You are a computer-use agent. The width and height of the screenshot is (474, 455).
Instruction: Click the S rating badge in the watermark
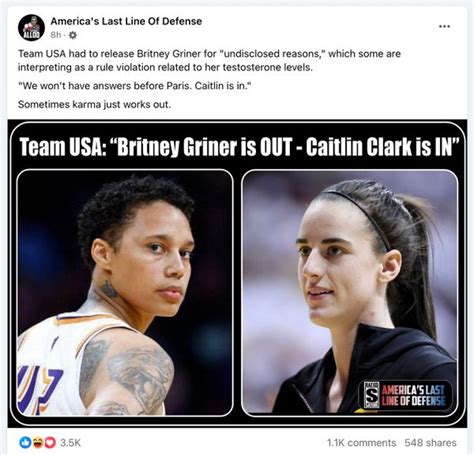click(x=371, y=395)
